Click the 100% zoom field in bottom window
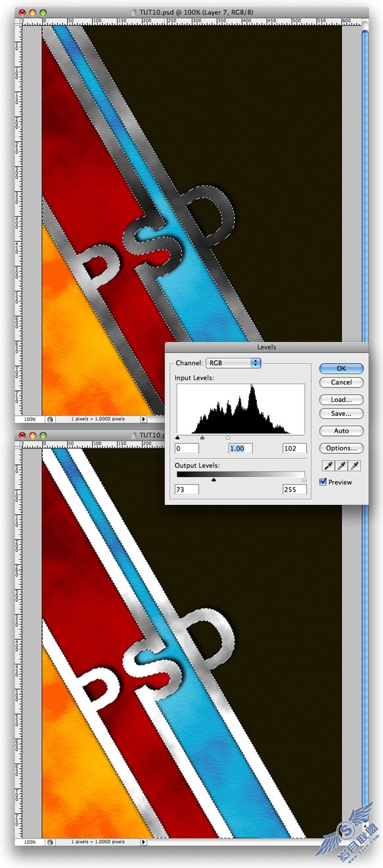383x868 pixels. click(x=30, y=841)
